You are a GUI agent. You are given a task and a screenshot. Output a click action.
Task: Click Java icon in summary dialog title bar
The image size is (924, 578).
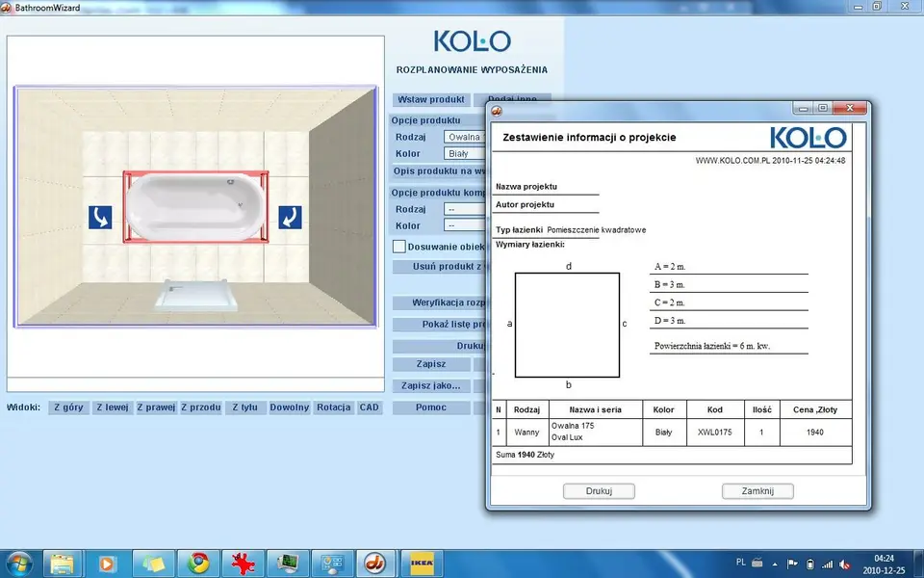pos(497,111)
